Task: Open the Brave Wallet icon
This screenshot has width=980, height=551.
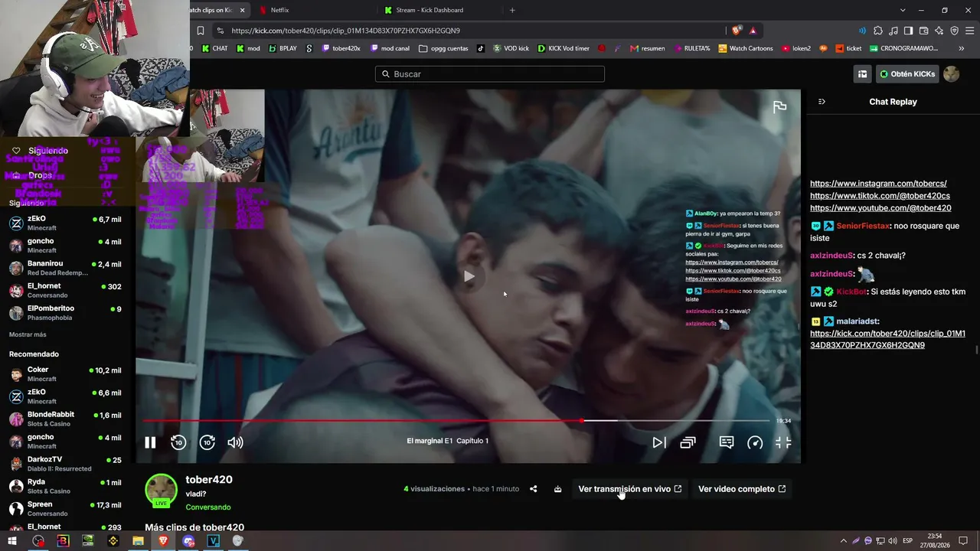Action: 924,31
